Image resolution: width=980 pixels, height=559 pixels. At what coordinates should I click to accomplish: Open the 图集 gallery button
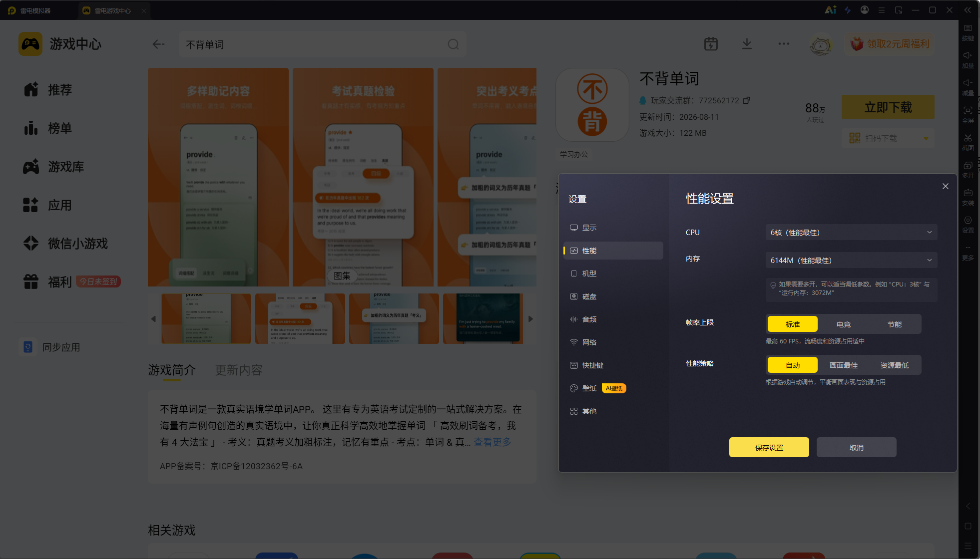coord(342,276)
